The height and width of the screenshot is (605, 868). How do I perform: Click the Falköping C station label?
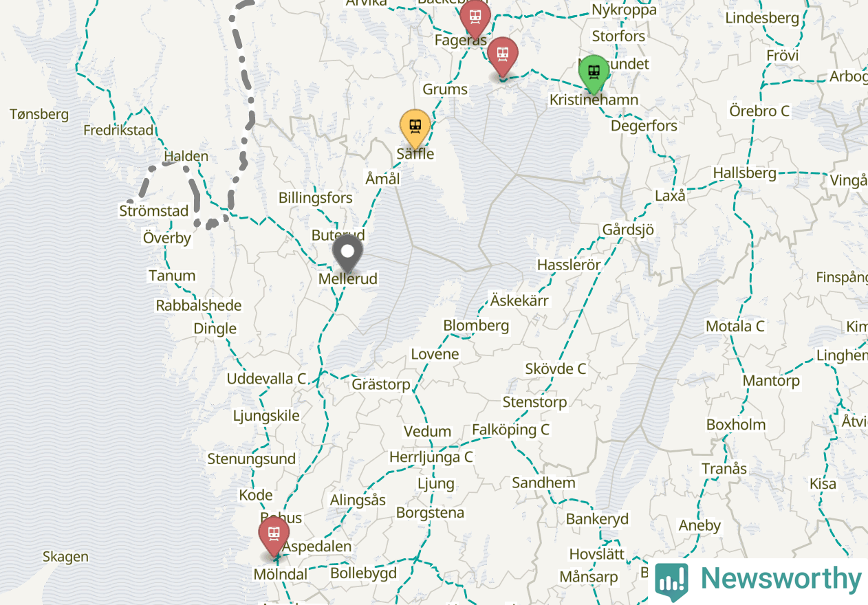click(x=511, y=430)
